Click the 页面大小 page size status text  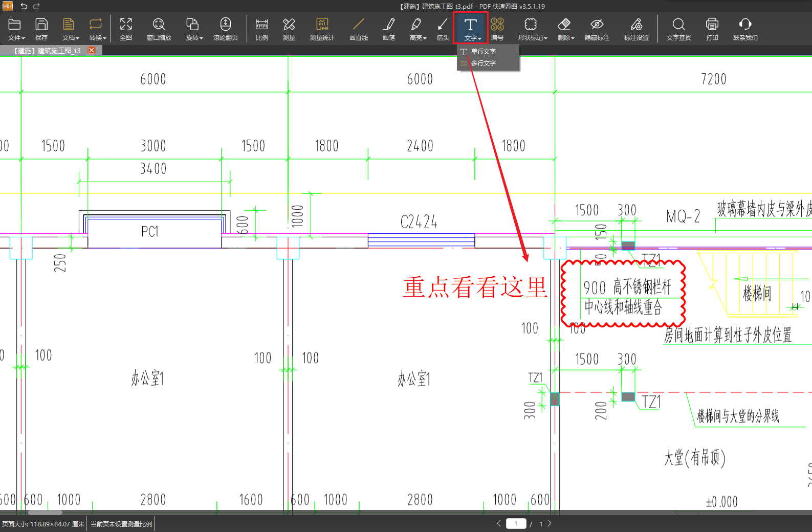(43, 524)
